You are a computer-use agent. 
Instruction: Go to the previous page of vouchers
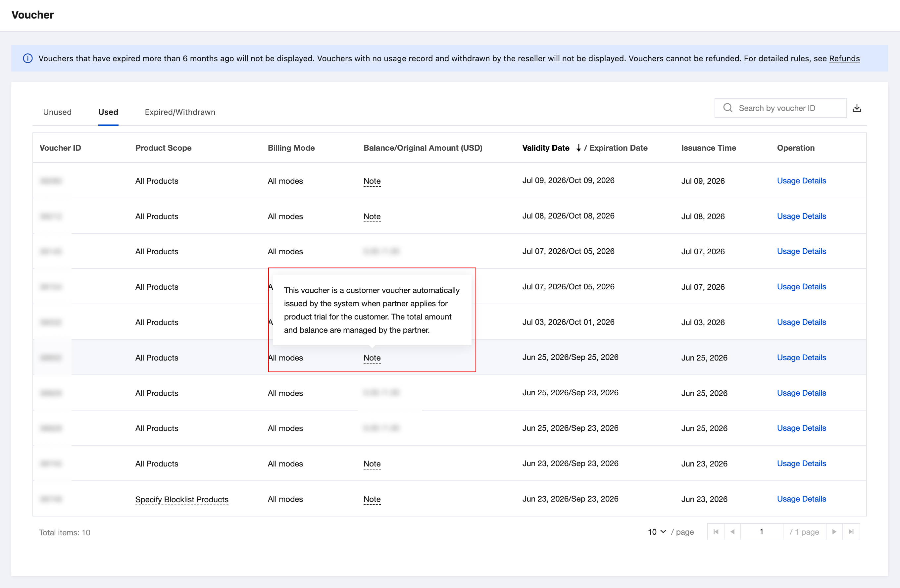point(732,532)
